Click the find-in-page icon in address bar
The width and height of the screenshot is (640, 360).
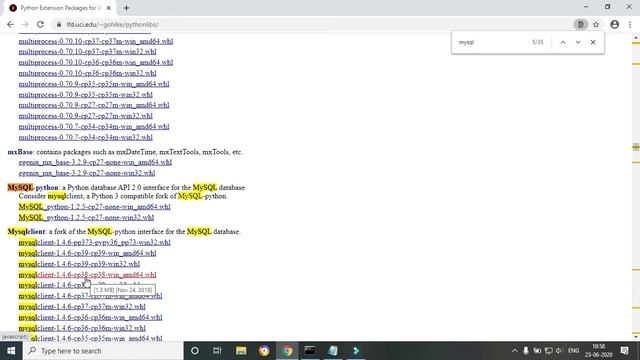(580, 24)
